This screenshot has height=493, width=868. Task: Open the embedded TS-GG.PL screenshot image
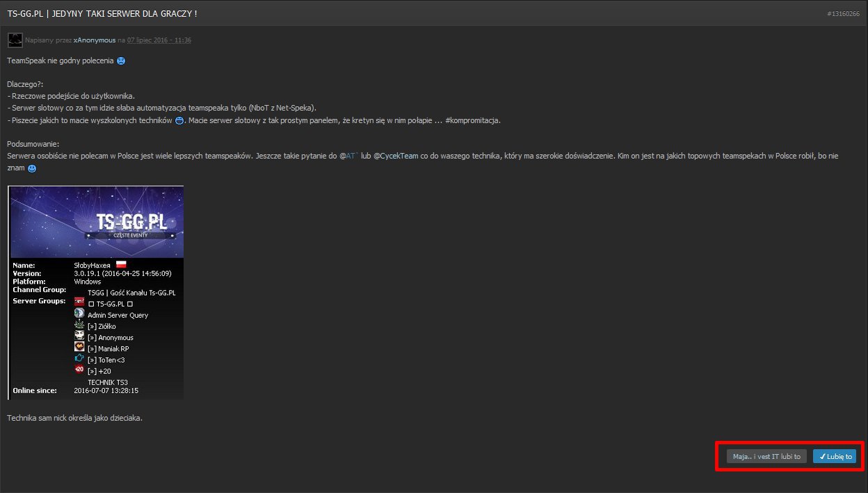[x=96, y=293]
